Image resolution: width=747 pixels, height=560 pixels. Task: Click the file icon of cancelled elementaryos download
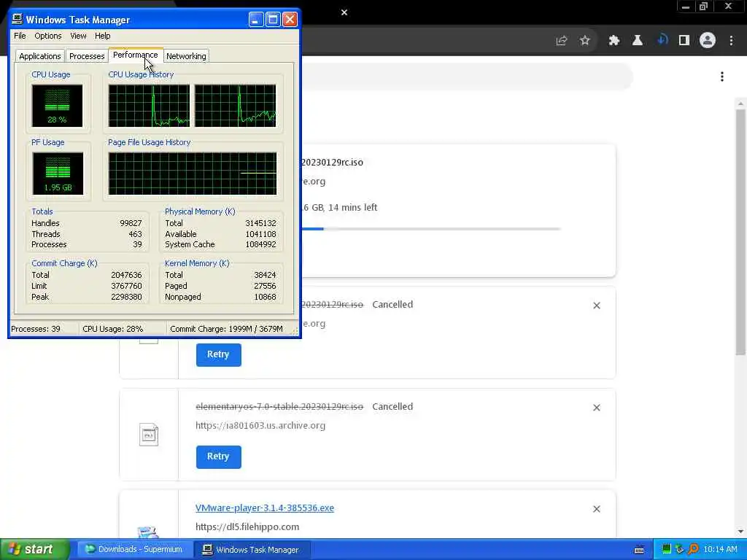[149, 435]
